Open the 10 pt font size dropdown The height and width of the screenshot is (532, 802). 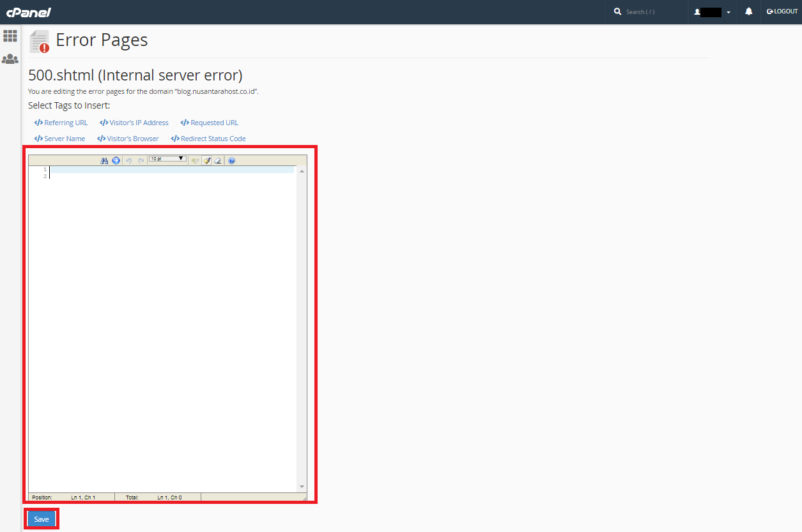click(x=167, y=158)
